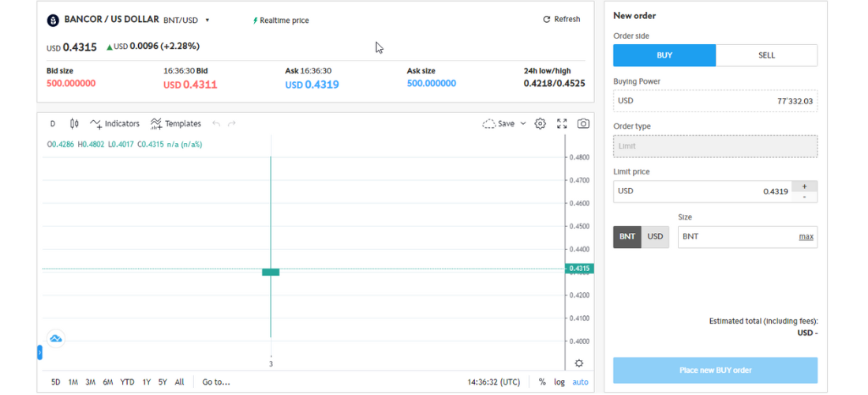Viewport: 868px width, 395px height.
Task: Click the Bid price USD 0.4311
Action: [x=190, y=85]
